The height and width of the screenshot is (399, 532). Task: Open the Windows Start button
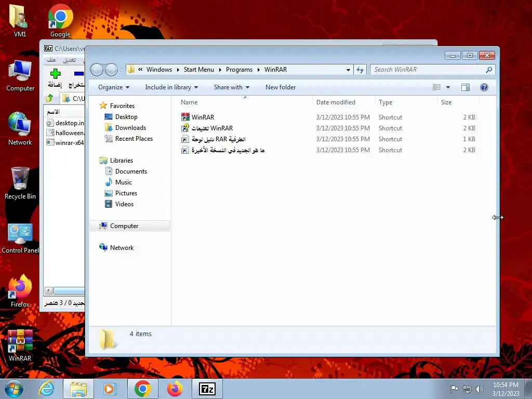[14, 389]
